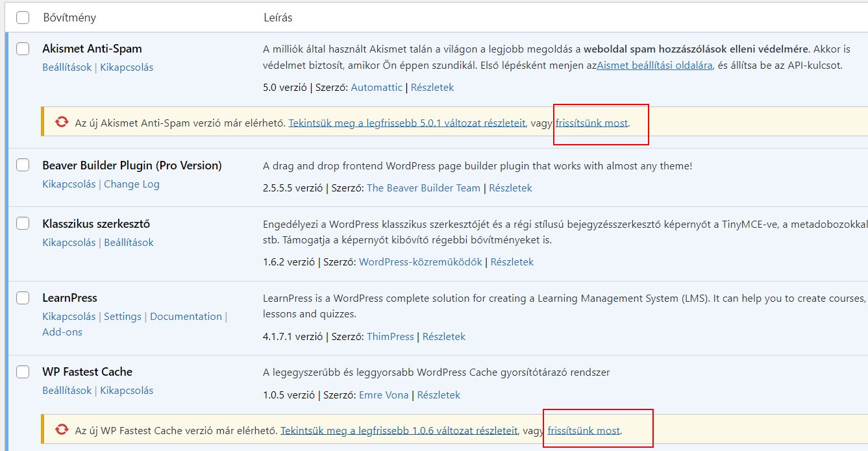Deactivate Klasszikus szerkesztő via Kikapcsolás
This screenshot has height=451, width=868.
pos(69,242)
